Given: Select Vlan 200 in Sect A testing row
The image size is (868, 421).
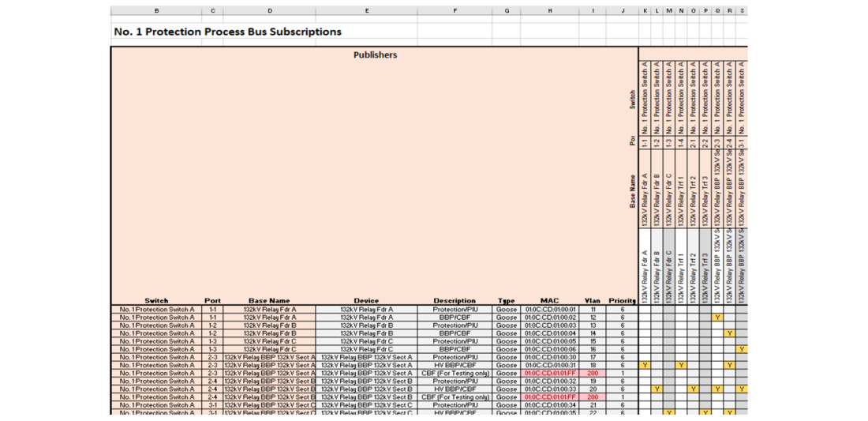Looking at the screenshot, I should (x=593, y=374).
